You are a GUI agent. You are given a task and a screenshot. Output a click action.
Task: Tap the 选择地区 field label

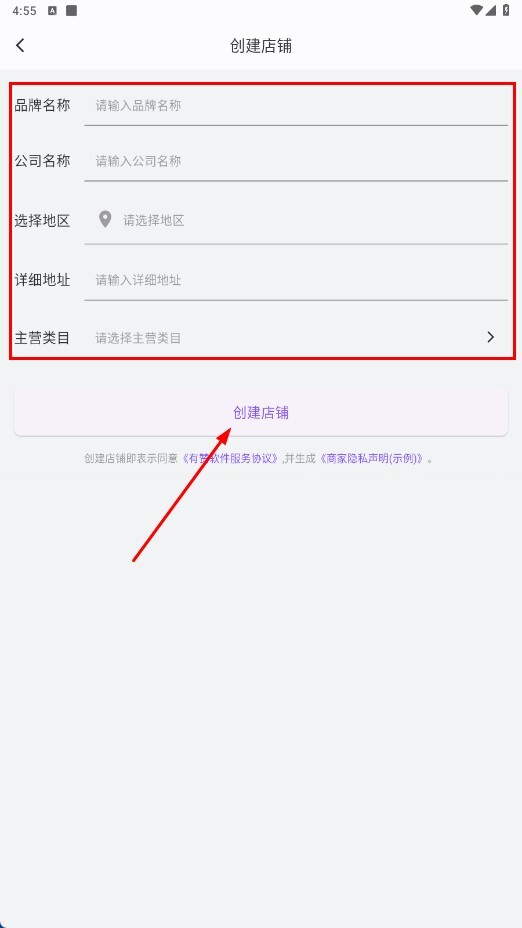[42, 221]
